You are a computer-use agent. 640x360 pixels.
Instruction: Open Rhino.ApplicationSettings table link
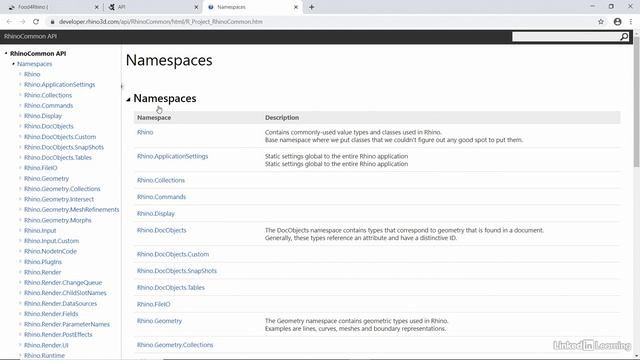172,156
